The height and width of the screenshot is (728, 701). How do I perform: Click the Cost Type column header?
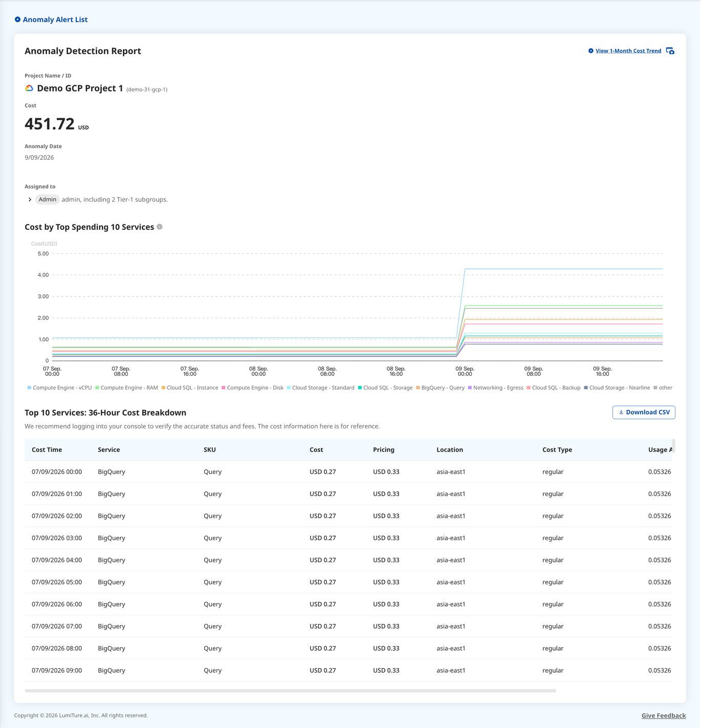pos(557,449)
